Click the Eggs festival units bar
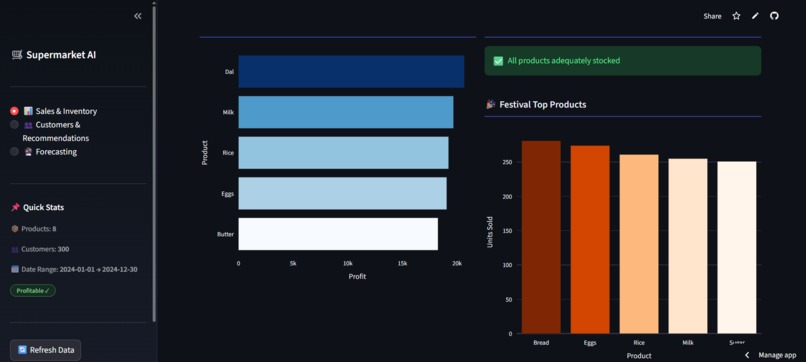Viewport: 806px width, 362px height. [x=590, y=240]
